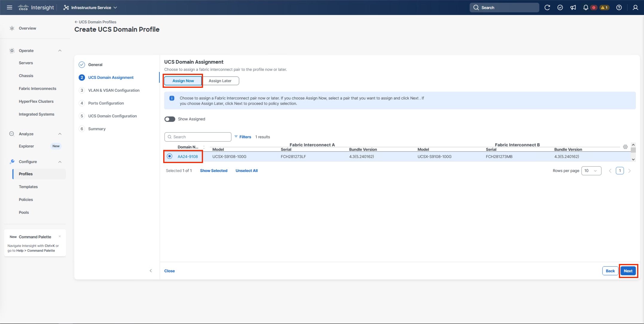Screen dimensions: 644x324
Task: Open the task status checkmark icon
Action: click(x=560, y=7)
